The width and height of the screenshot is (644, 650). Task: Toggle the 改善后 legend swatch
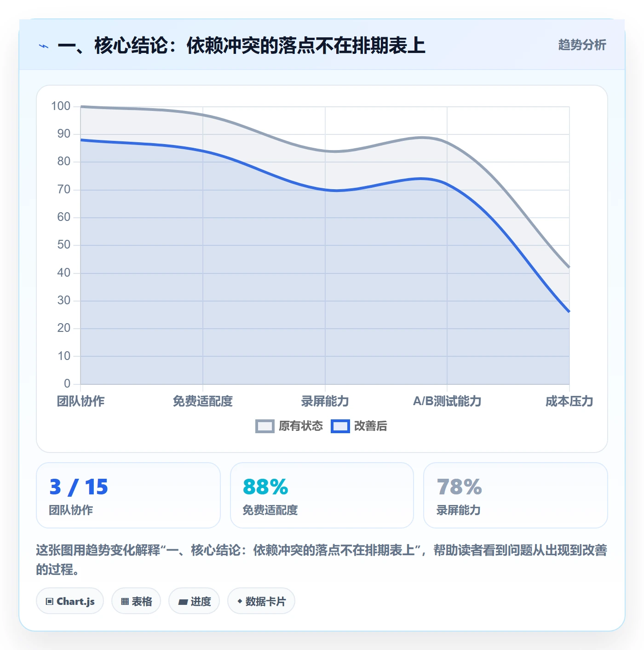coord(340,426)
